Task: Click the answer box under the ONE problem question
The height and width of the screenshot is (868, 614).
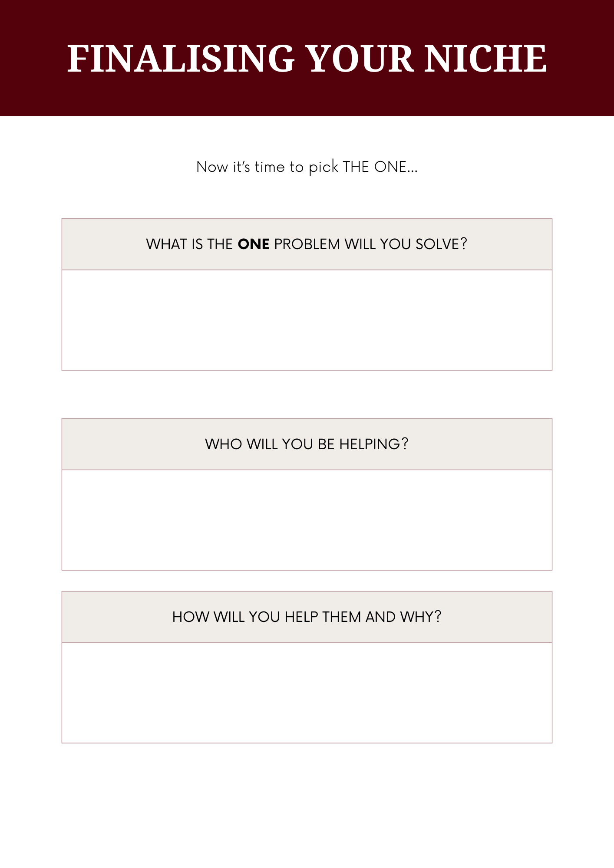Action: click(x=307, y=320)
